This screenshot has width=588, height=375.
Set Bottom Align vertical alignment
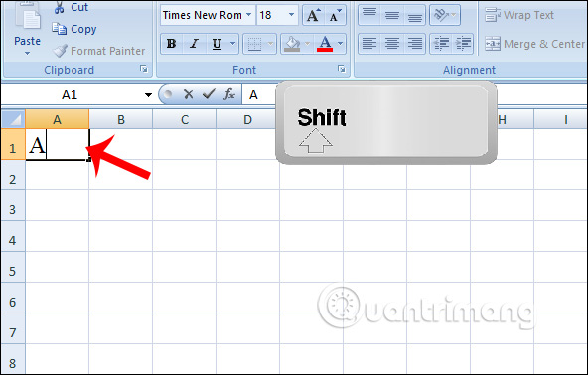pyautogui.click(x=414, y=15)
